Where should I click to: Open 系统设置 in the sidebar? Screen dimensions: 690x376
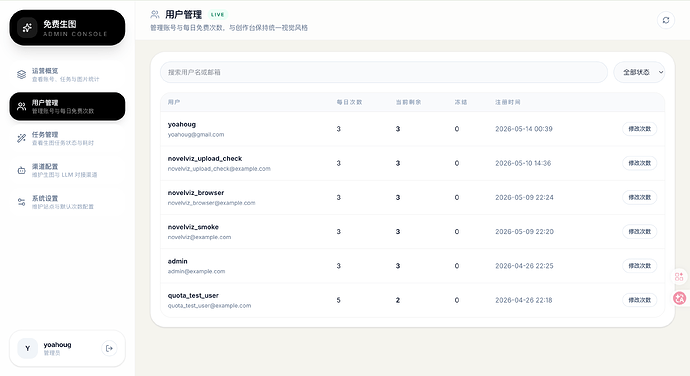[x=67, y=202]
